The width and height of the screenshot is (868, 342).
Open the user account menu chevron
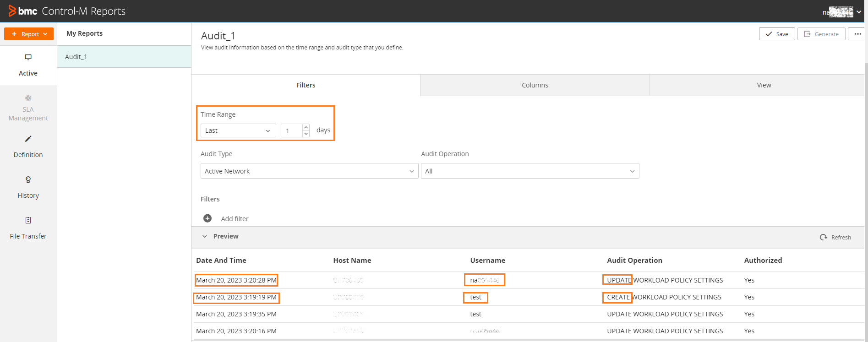click(x=859, y=12)
